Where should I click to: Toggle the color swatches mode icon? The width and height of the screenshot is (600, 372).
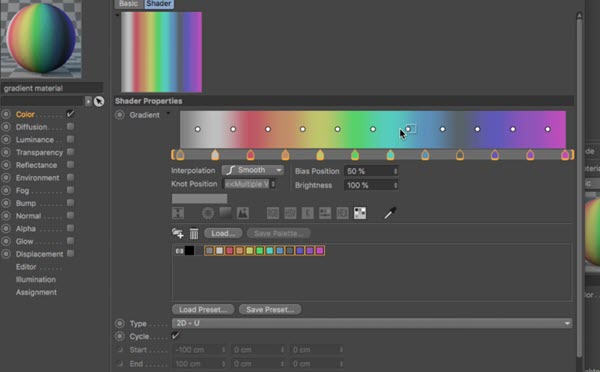coord(360,213)
